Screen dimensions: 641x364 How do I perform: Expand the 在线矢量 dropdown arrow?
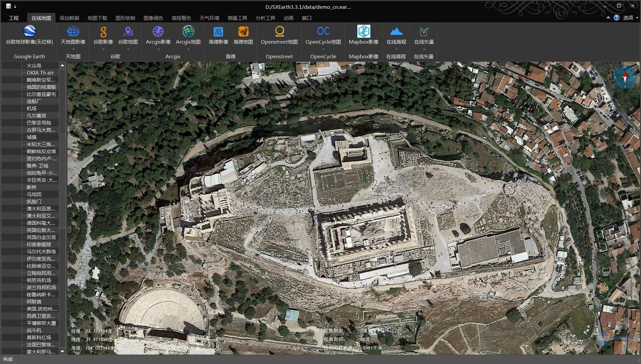pyautogui.click(x=424, y=49)
